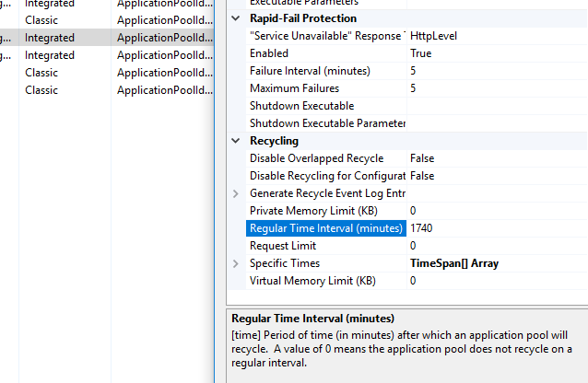Select the Maximum Failures property label
Image resolution: width=588 pixels, height=383 pixels.
[294, 88]
